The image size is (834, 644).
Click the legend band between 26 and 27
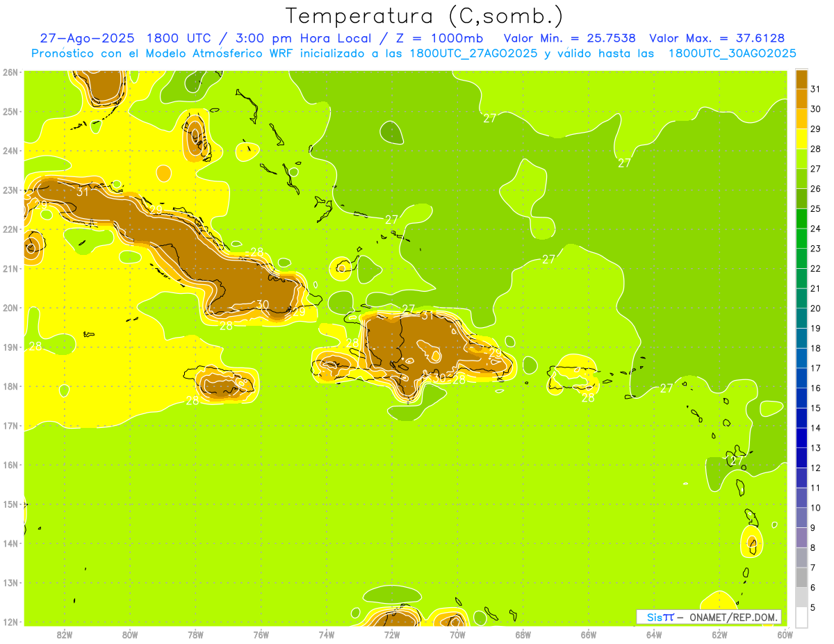pyautogui.click(x=801, y=179)
